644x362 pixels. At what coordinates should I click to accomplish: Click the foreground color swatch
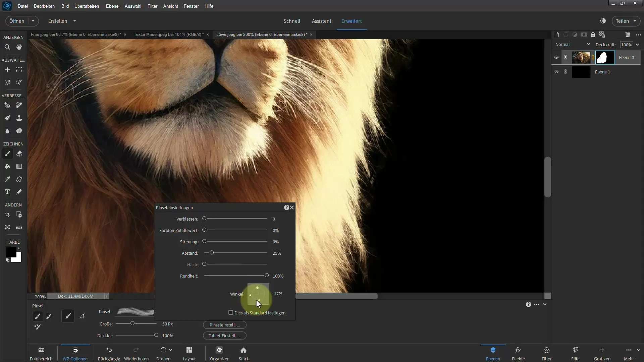coord(10,252)
